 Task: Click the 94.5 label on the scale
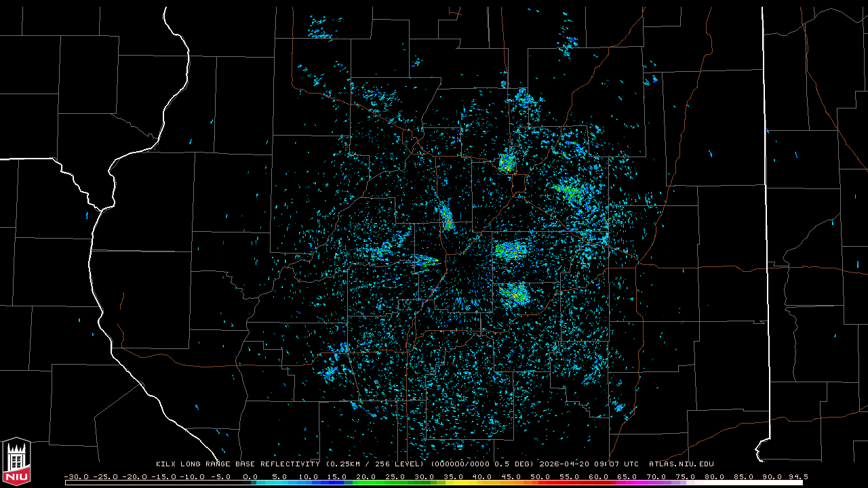click(797, 476)
